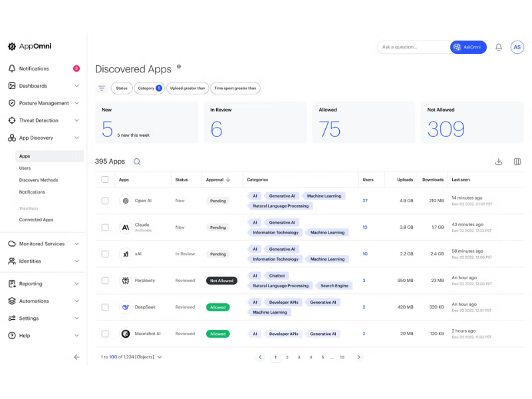Click the search magnifier beside 395 Apps
The width and height of the screenshot is (532, 399).
pos(137,162)
